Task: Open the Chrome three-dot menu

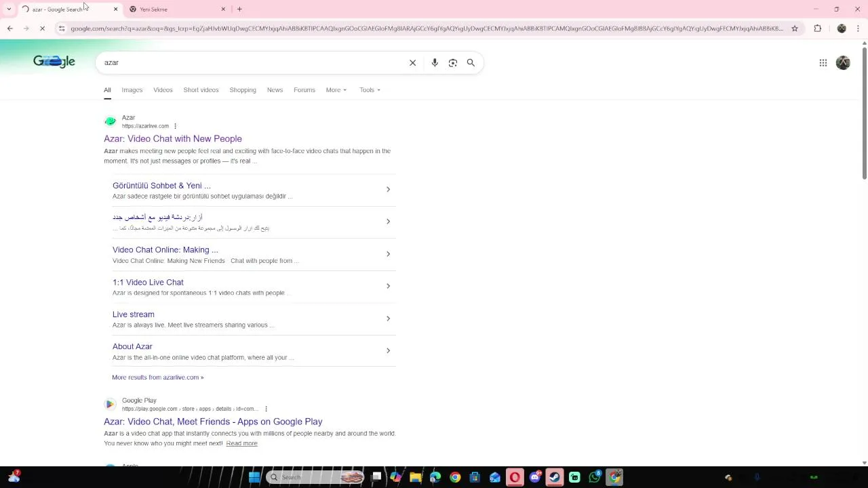Action: [859, 28]
